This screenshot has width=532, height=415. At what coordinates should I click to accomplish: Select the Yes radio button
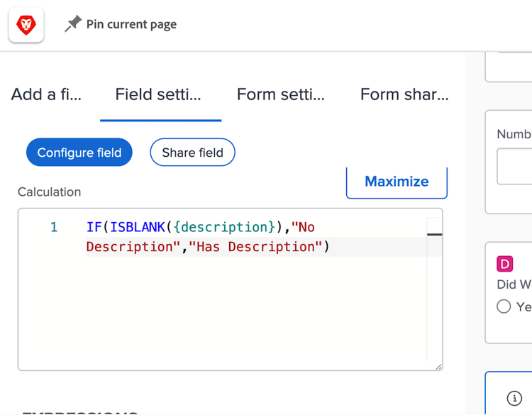coord(504,306)
